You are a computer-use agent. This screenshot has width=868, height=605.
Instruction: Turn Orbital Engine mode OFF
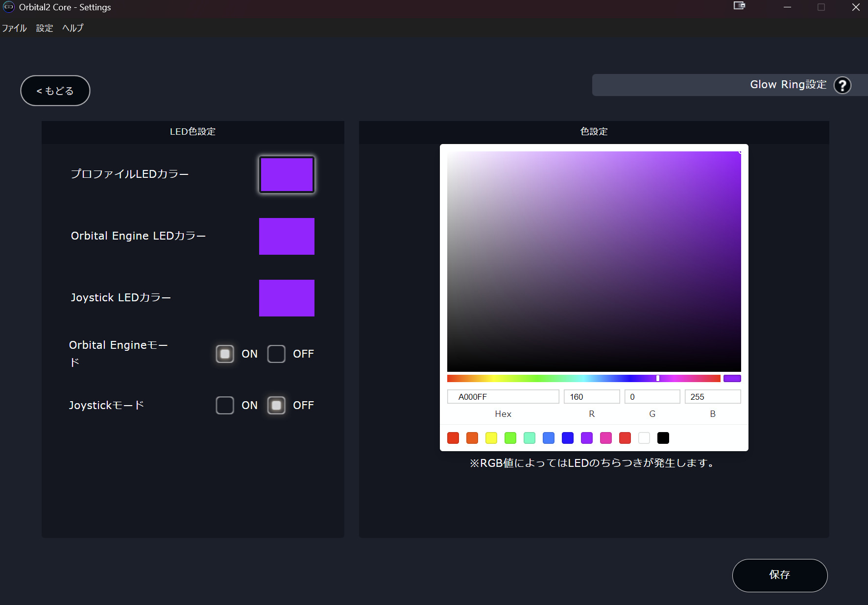click(x=276, y=354)
